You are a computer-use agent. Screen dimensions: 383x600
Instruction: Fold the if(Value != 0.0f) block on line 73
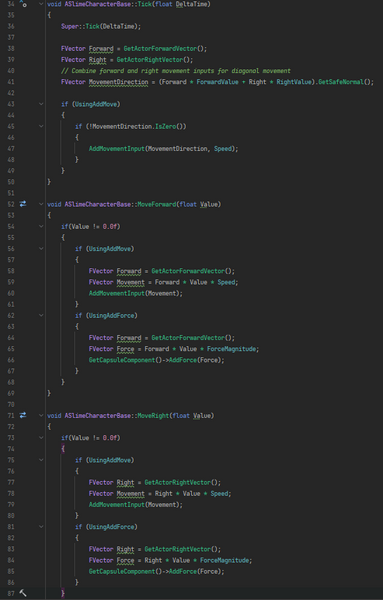click(x=41, y=438)
